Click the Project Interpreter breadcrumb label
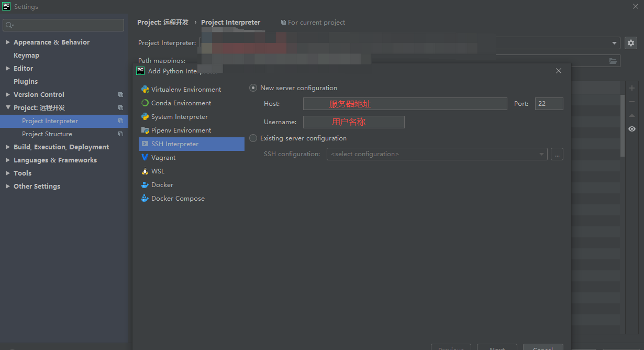 tap(231, 23)
